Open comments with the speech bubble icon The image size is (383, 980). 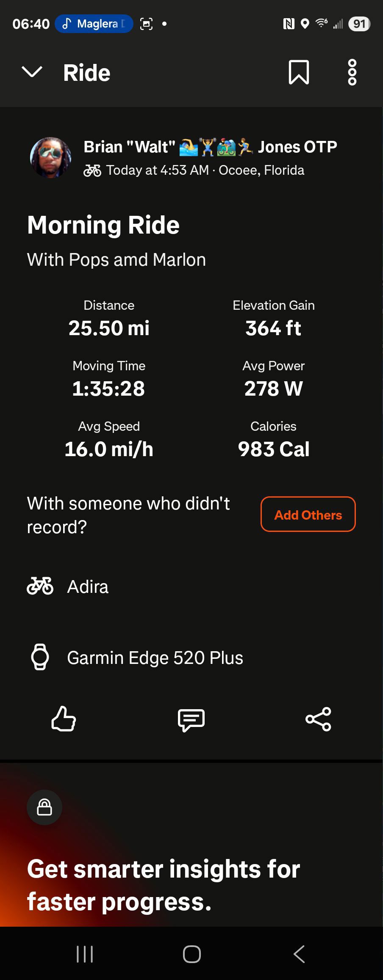tap(191, 720)
